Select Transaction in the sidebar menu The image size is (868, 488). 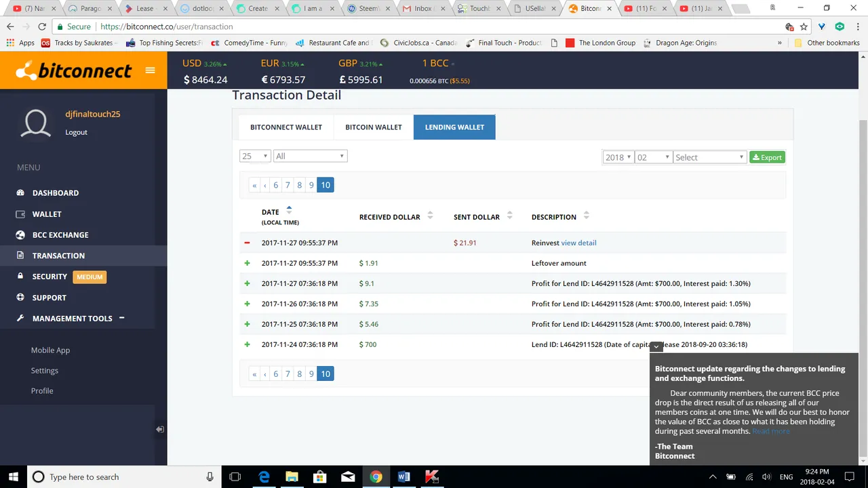58,256
